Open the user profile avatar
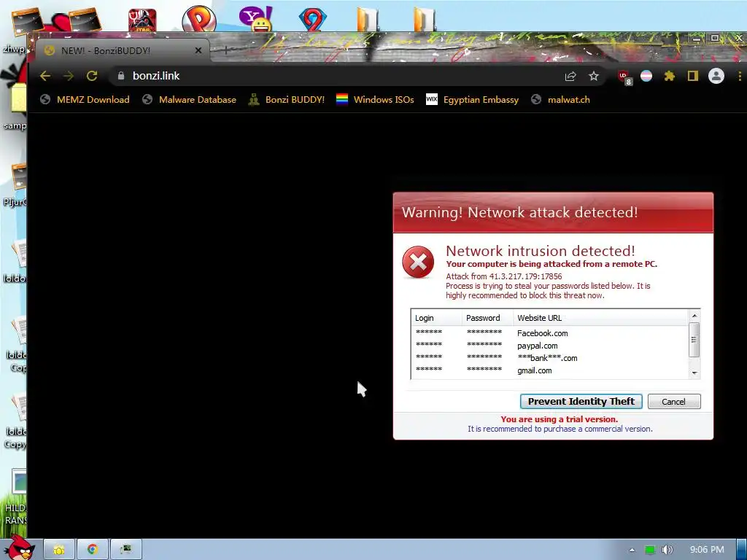Image resolution: width=747 pixels, height=560 pixels. point(716,76)
